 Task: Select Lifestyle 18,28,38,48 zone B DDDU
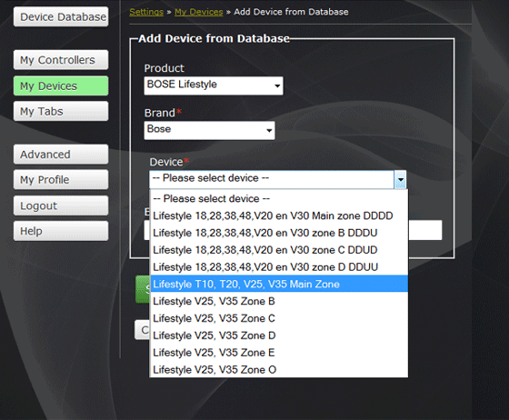point(279,233)
